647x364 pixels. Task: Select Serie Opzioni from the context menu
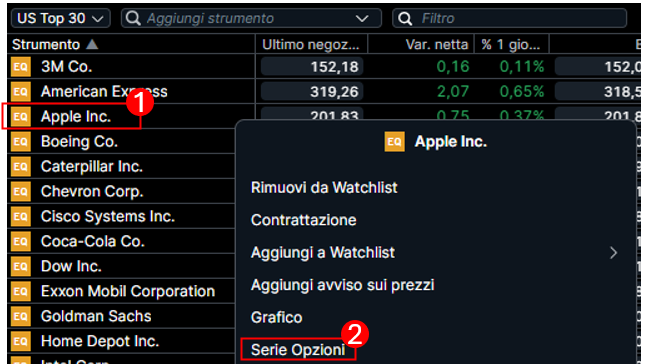pos(298,350)
